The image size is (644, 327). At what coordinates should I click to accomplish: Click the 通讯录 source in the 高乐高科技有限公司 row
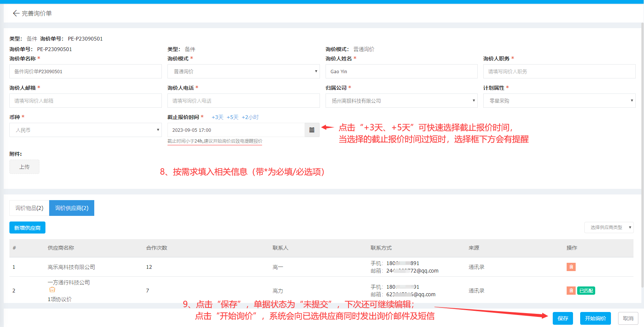pos(477,267)
